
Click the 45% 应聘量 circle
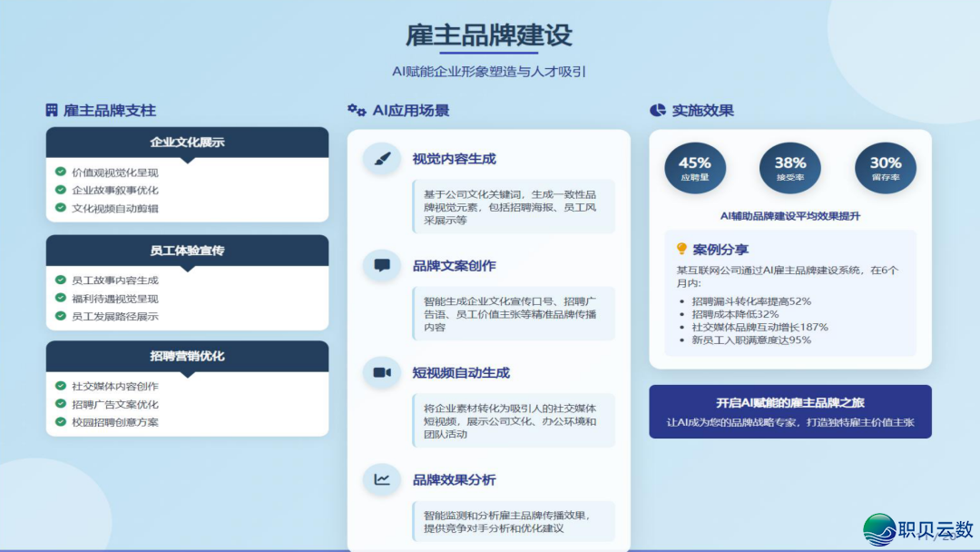tap(695, 168)
